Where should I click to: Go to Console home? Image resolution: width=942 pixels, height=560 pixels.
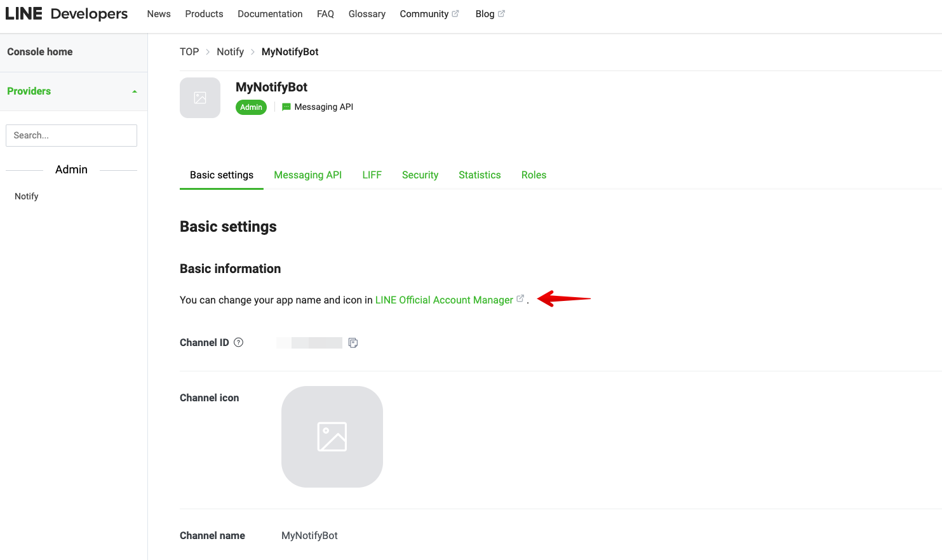coord(40,52)
